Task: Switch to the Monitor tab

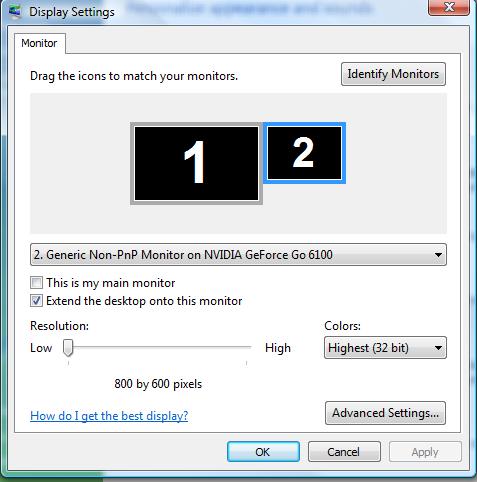Action: (x=39, y=43)
